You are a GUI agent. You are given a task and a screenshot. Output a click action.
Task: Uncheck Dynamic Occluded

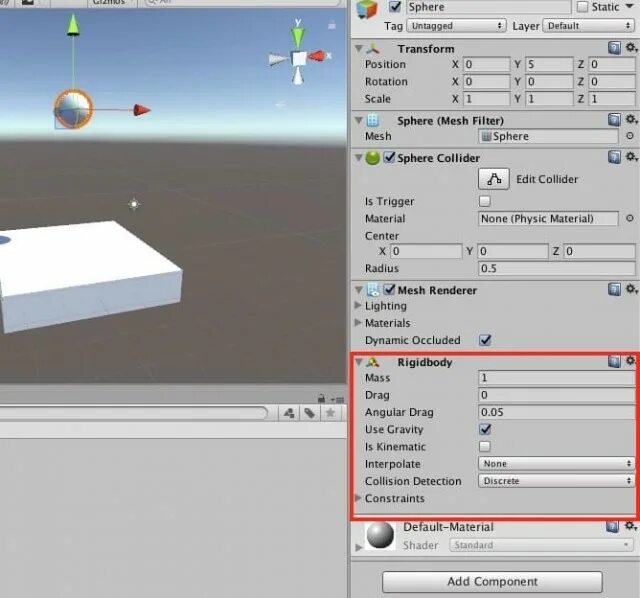tap(485, 340)
